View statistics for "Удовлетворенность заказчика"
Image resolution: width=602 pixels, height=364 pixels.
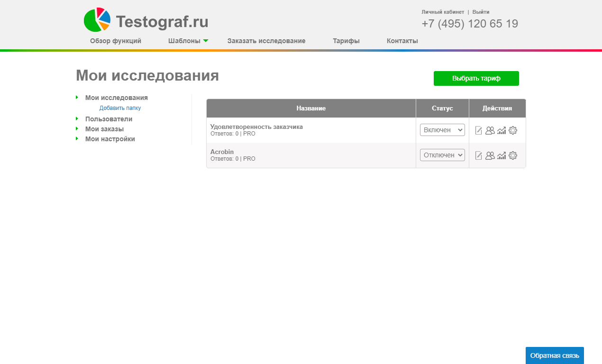pyautogui.click(x=502, y=129)
